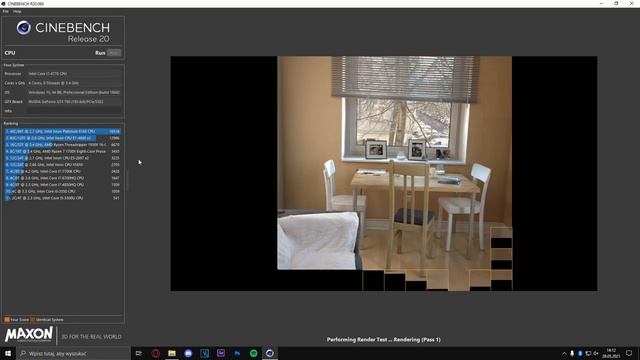Click the network tray icon
Image resolution: width=640 pixels, height=360 pixels.
point(588,353)
